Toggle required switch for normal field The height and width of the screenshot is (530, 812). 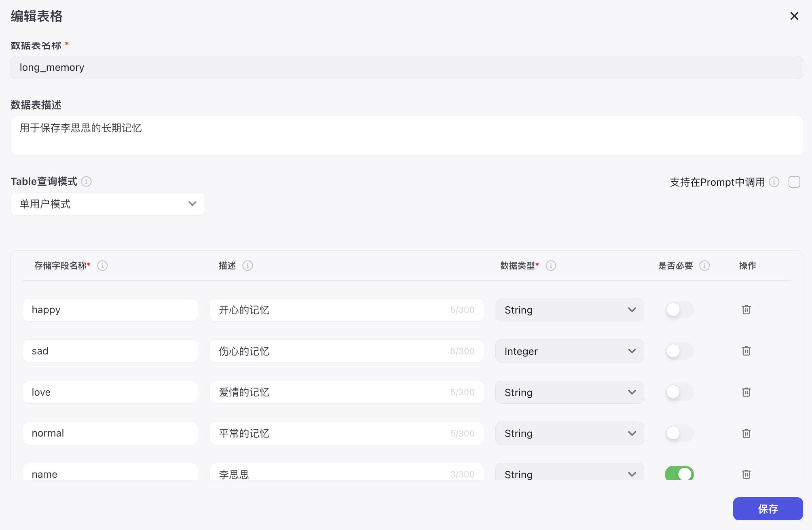click(x=679, y=434)
